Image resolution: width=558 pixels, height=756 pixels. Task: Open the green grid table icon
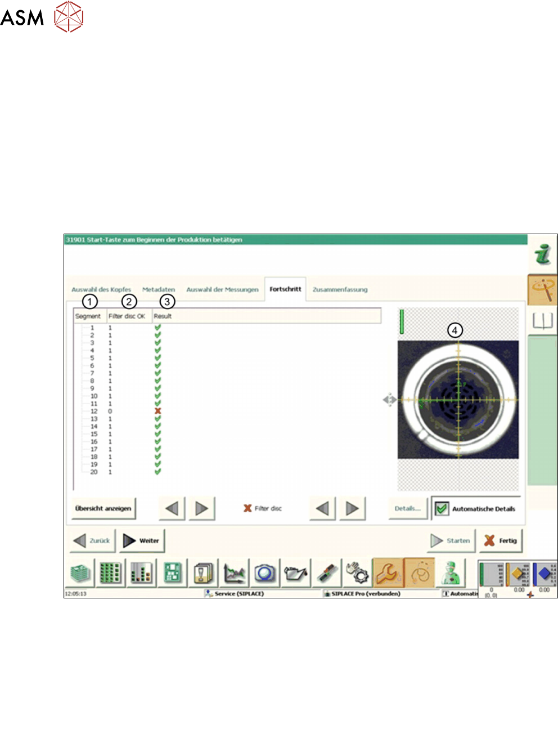110,573
